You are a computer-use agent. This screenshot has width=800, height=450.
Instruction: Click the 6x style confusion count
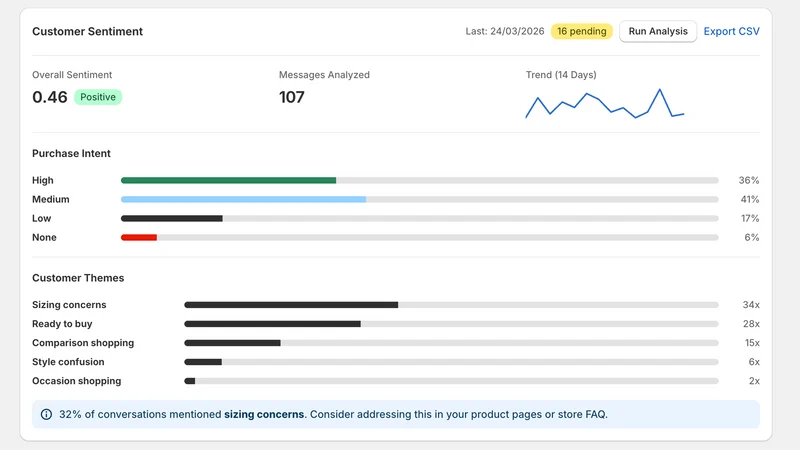[x=754, y=362]
